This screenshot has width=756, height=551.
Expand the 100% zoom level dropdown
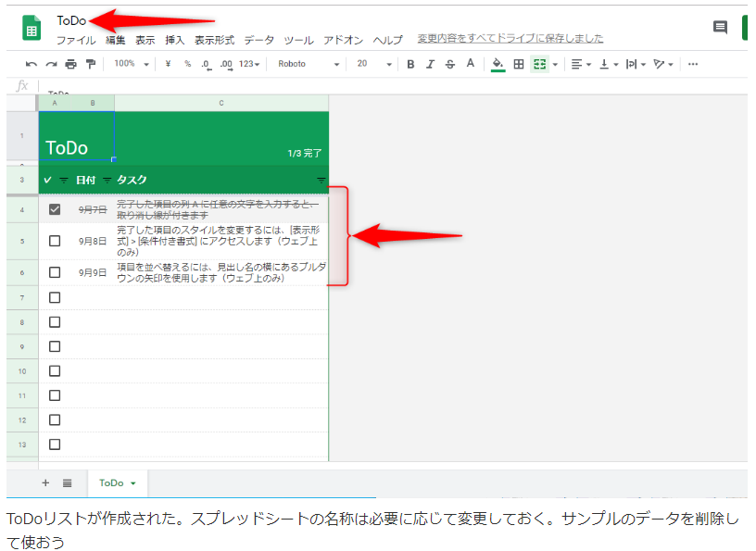130,64
